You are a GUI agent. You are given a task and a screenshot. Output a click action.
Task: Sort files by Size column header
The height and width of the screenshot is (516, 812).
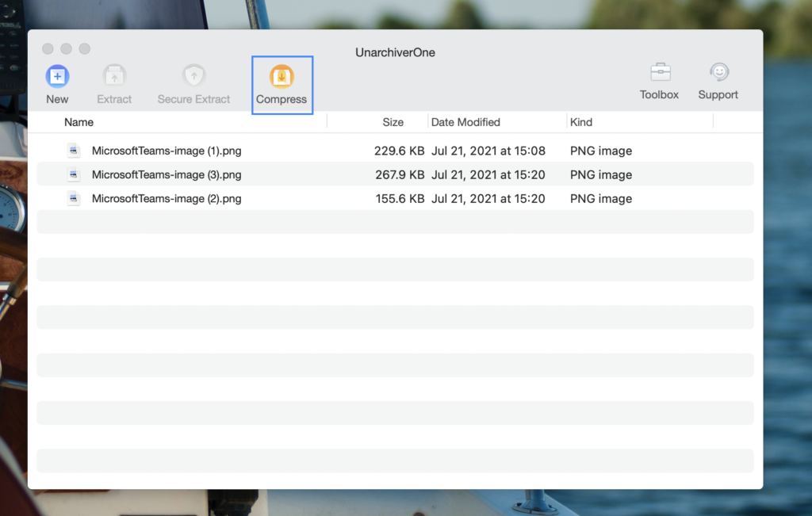[x=393, y=122]
